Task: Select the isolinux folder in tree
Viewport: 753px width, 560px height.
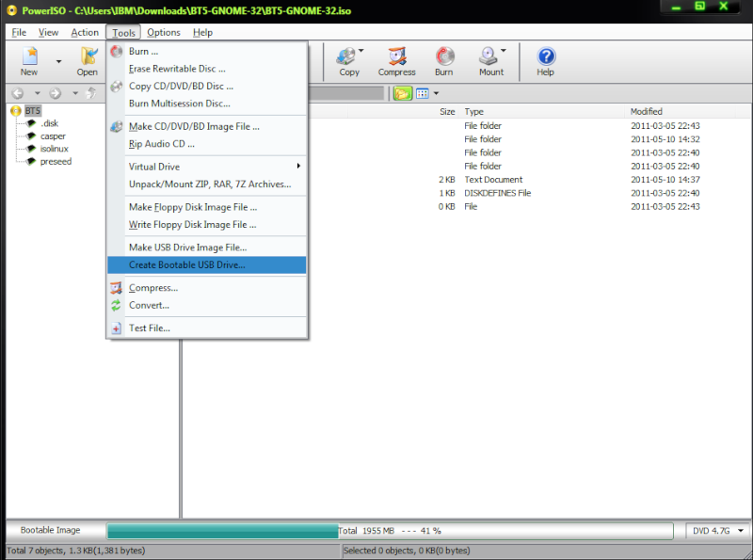Action: (x=55, y=149)
